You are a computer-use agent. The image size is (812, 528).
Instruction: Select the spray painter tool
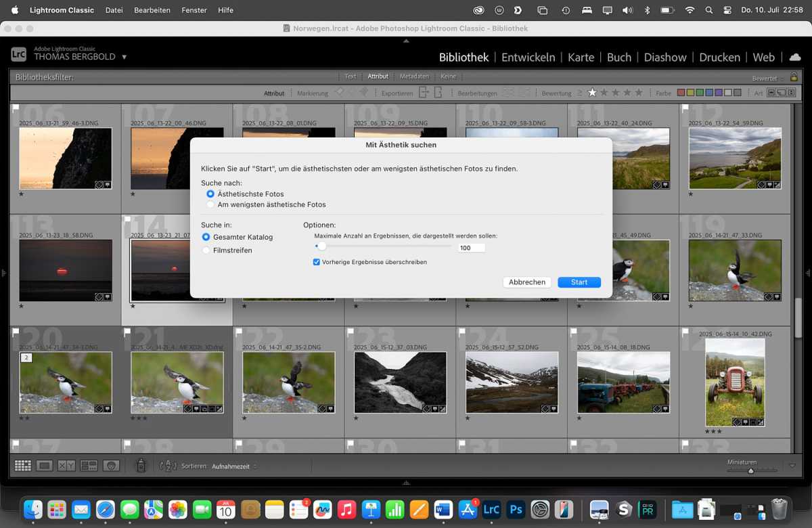tap(141, 466)
